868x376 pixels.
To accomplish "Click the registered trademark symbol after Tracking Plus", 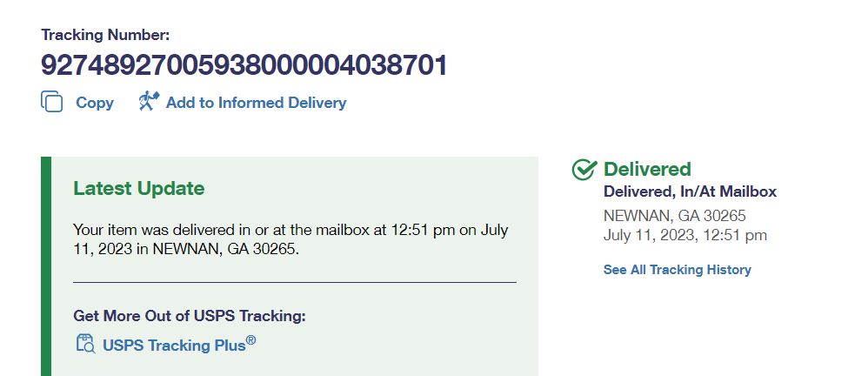I will click(x=250, y=340).
